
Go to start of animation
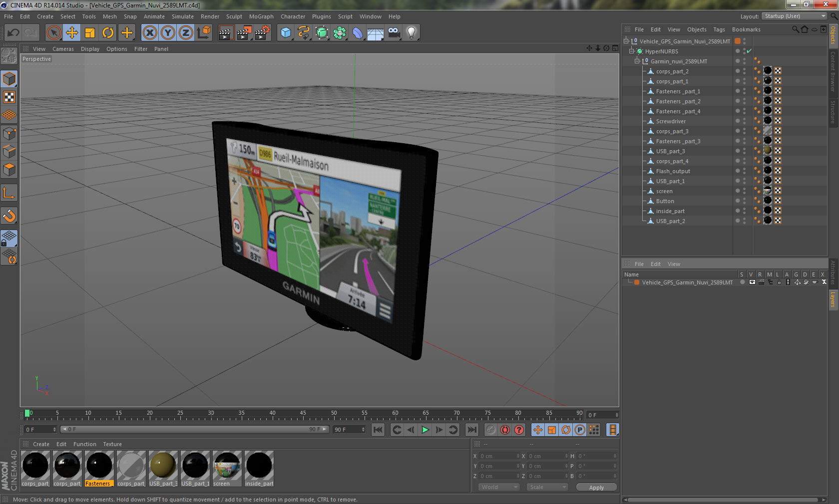[x=378, y=430]
